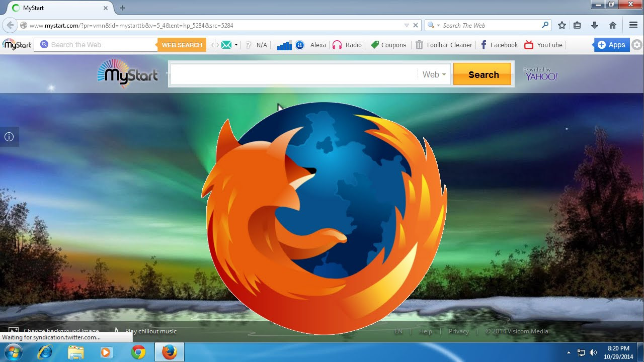644x362 pixels.
Task: Open the toolbar email envelope icon
Action: (x=226, y=45)
